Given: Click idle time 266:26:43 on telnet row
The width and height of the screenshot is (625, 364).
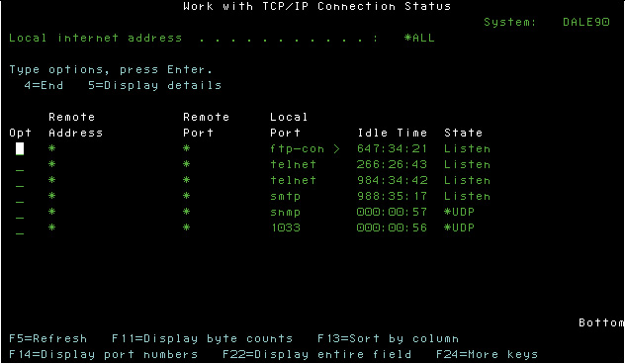Looking at the screenshot, I should click(392, 164).
